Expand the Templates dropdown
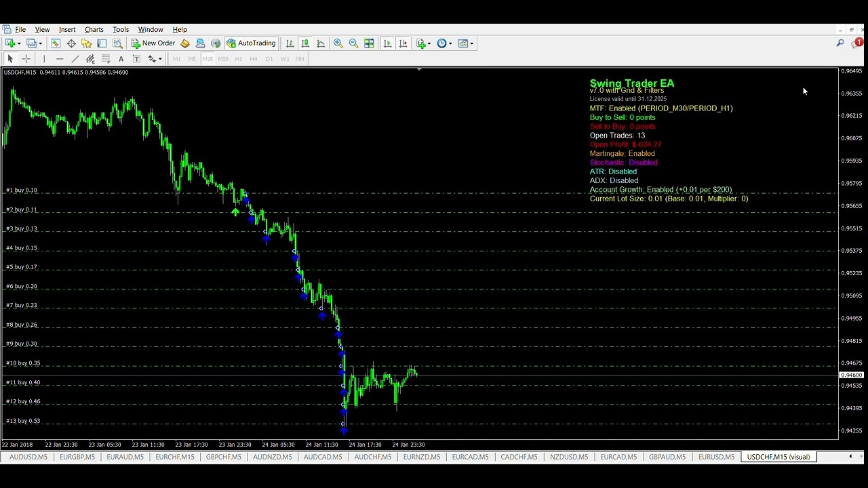Image resolution: width=868 pixels, height=488 pixels. click(x=466, y=43)
